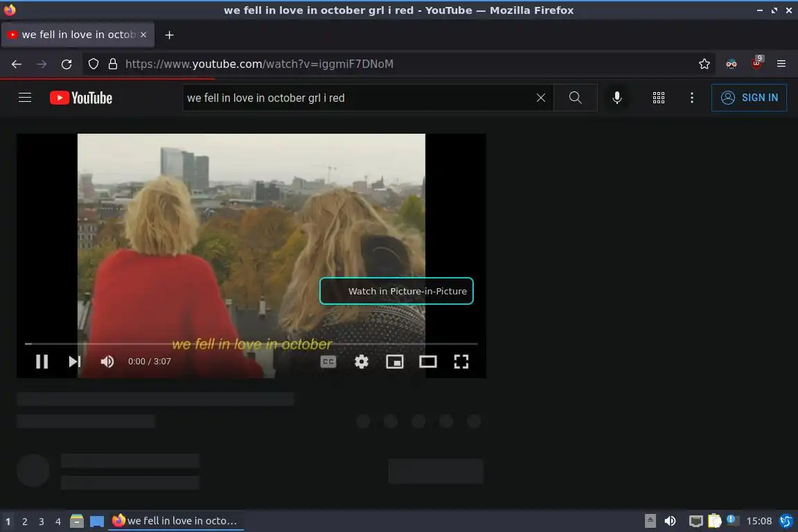Image resolution: width=798 pixels, height=532 pixels.
Task: Click the SIGN IN button
Action: point(749,98)
